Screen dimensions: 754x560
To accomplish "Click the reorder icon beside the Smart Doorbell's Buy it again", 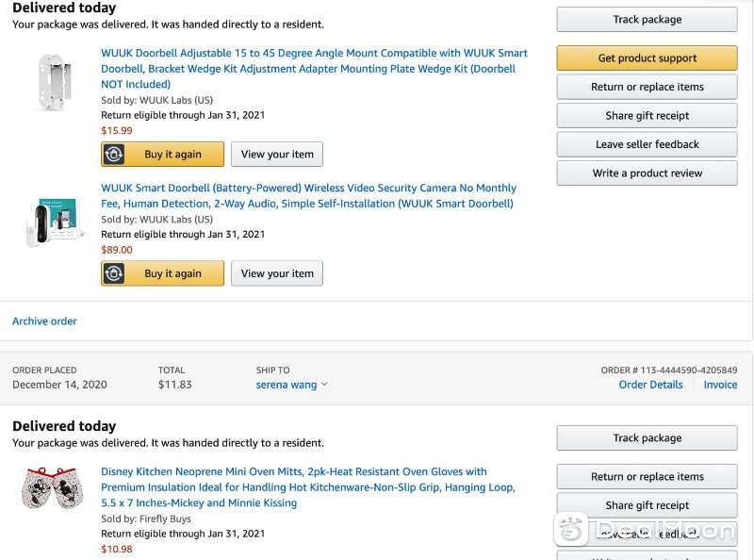I will [x=114, y=273].
